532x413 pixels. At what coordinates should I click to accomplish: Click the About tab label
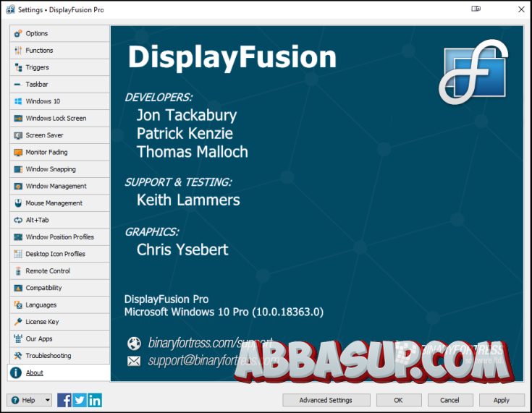click(34, 372)
